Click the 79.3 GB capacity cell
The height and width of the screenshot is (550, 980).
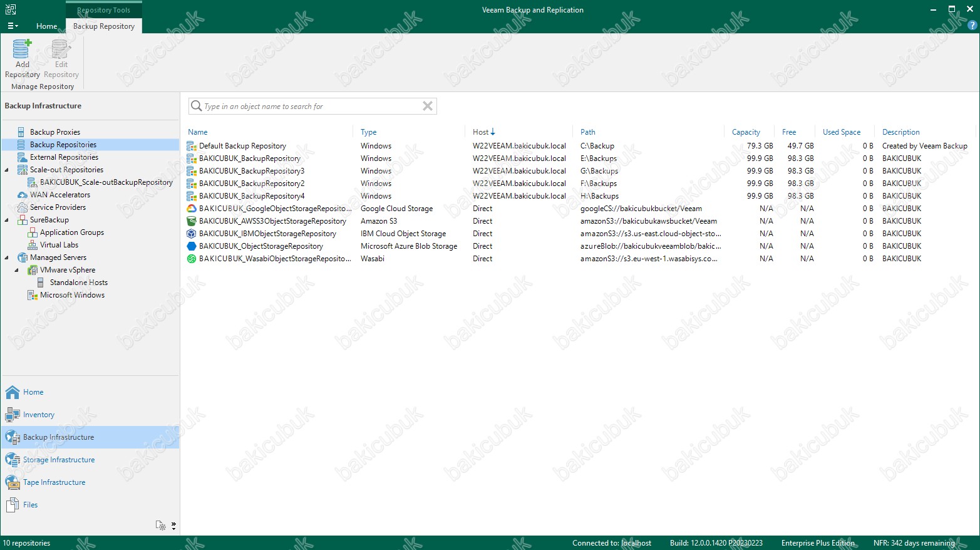(x=760, y=146)
